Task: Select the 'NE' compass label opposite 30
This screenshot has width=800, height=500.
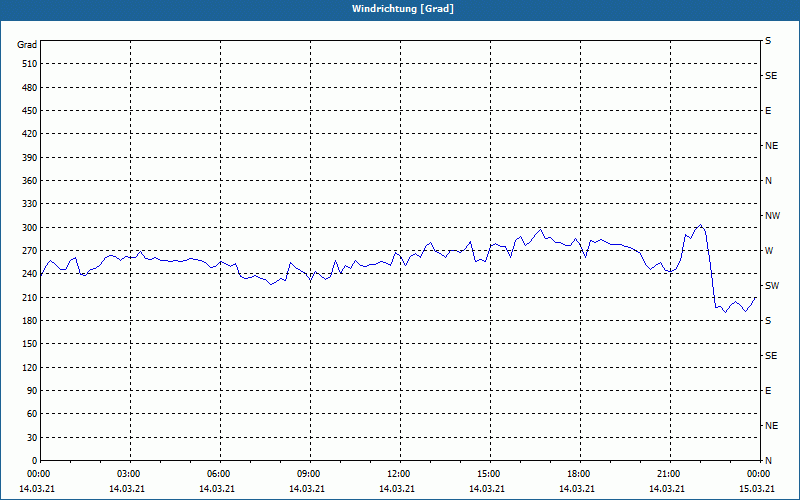Action: (x=771, y=426)
